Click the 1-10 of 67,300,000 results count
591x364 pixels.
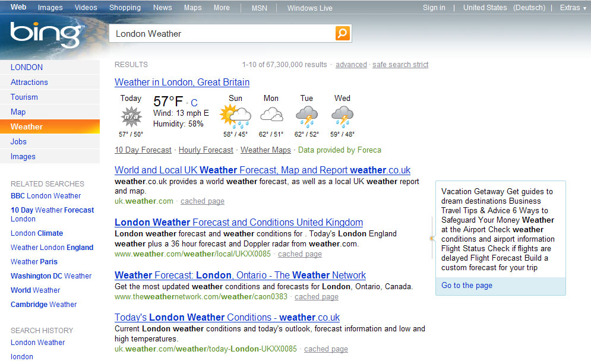[x=284, y=65]
